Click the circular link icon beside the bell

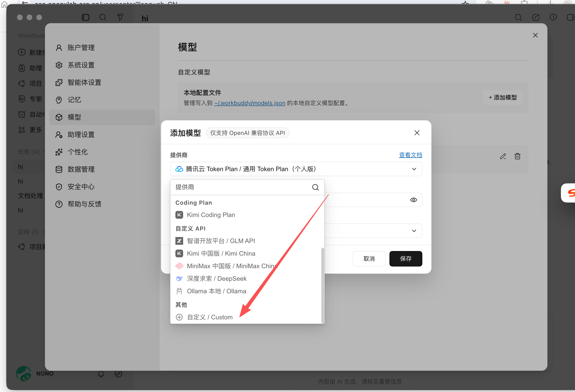pyautogui.click(x=118, y=374)
